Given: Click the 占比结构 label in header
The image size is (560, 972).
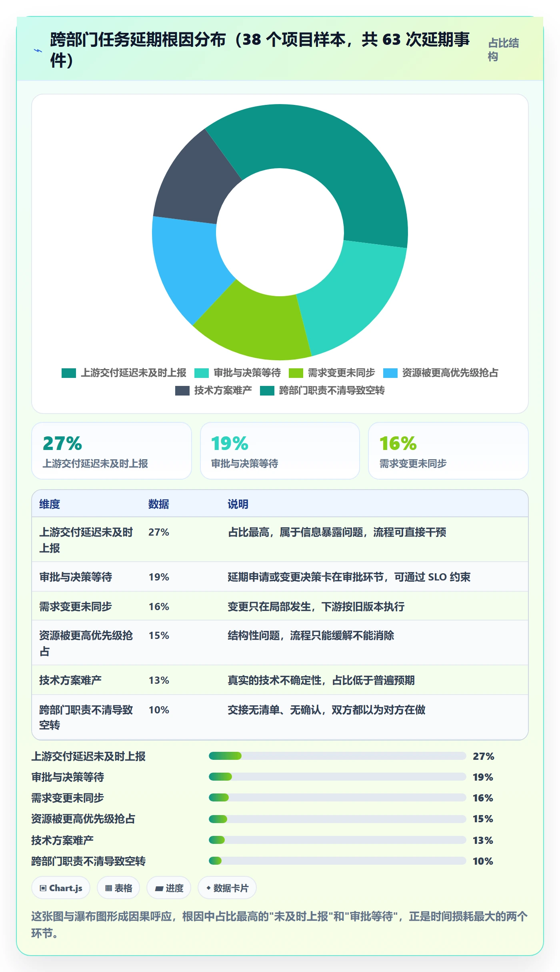Looking at the screenshot, I should tap(503, 50).
